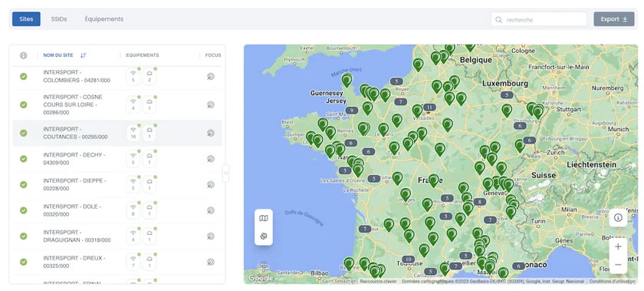Click the green status check for INTERSPORT - DECHY
This screenshot has width=644, height=291.
click(x=24, y=159)
